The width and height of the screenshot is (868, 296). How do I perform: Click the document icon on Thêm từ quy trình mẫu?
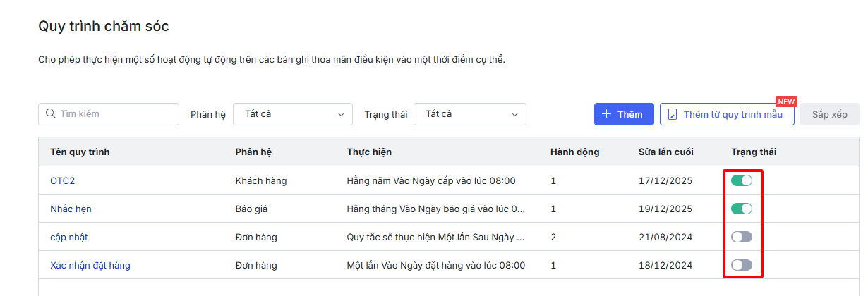673,114
